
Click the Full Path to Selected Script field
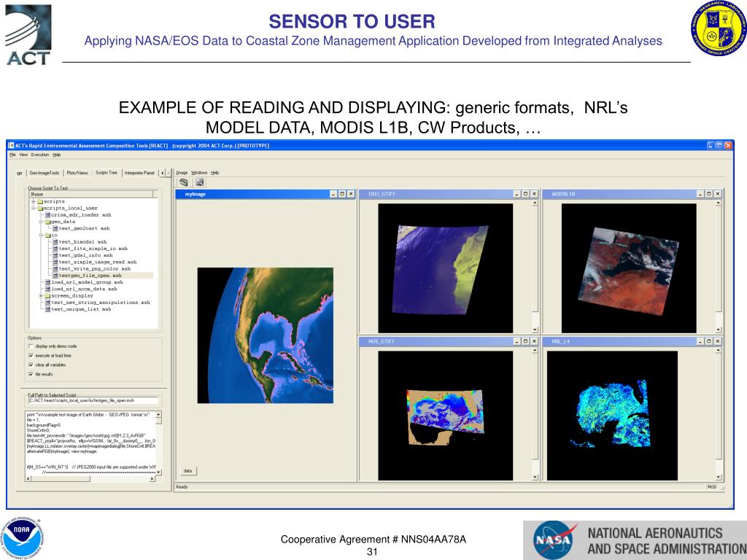(93, 400)
